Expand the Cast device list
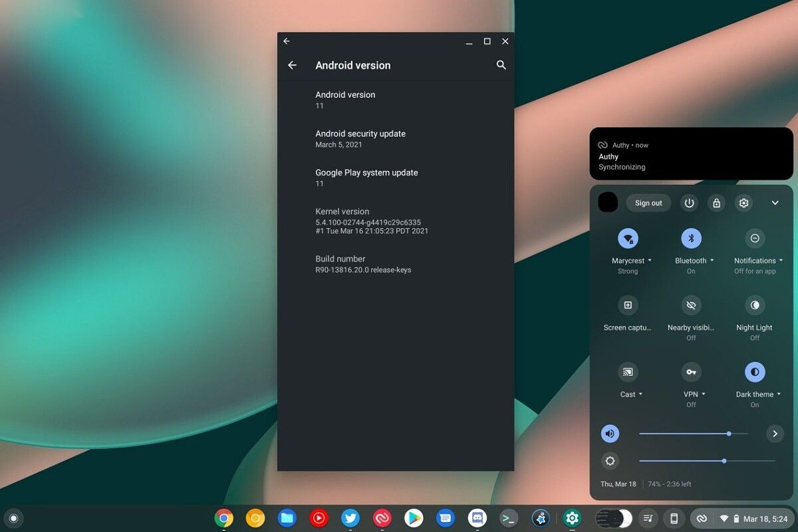The width and height of the screenshot is (798, 532). (x=640, y=394)
